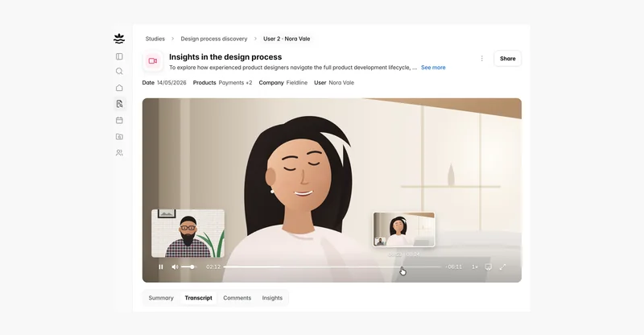Open the Insights tab
The image size is (644, 335).
tap(272, 298)
